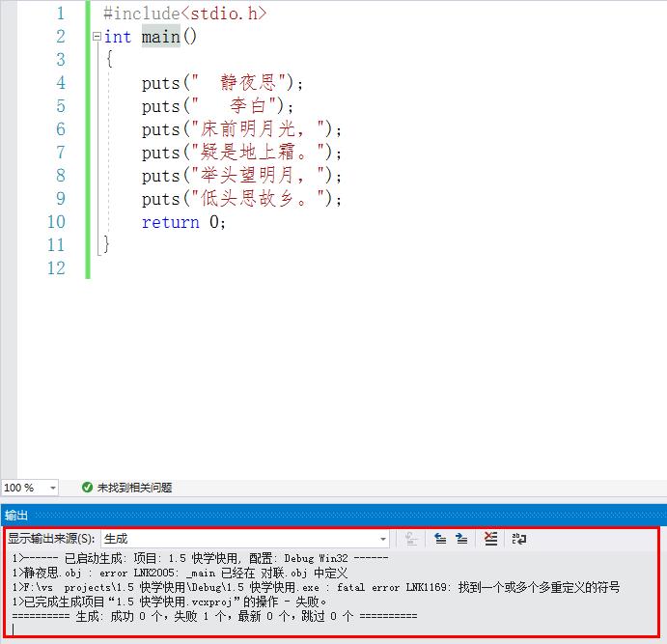Image resolution: width=667 pixels, height=644 pixels.
Task: Click the puts line with 举头望明月
Action: pyautogui.click(x=241, y=176)
